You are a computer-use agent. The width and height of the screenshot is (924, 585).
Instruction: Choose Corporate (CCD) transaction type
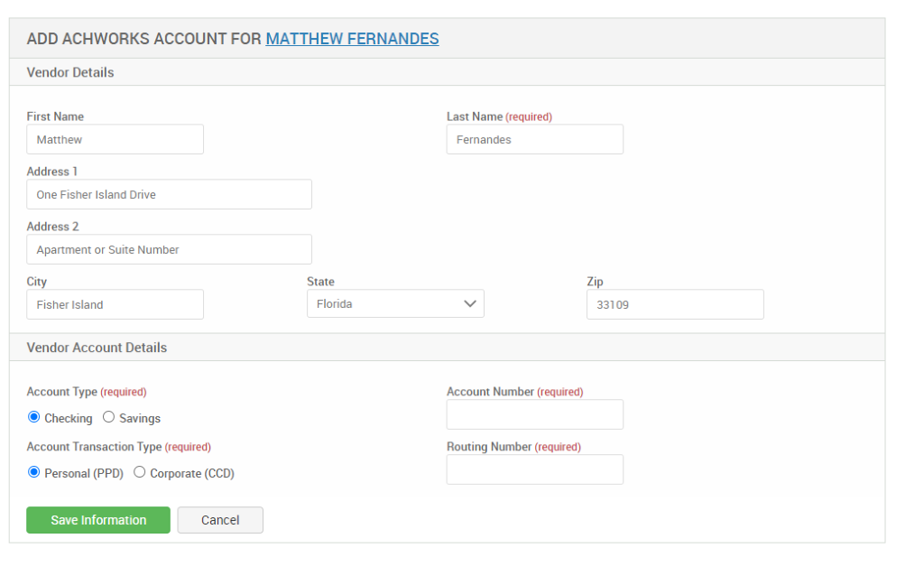click(x=140, y=471)
